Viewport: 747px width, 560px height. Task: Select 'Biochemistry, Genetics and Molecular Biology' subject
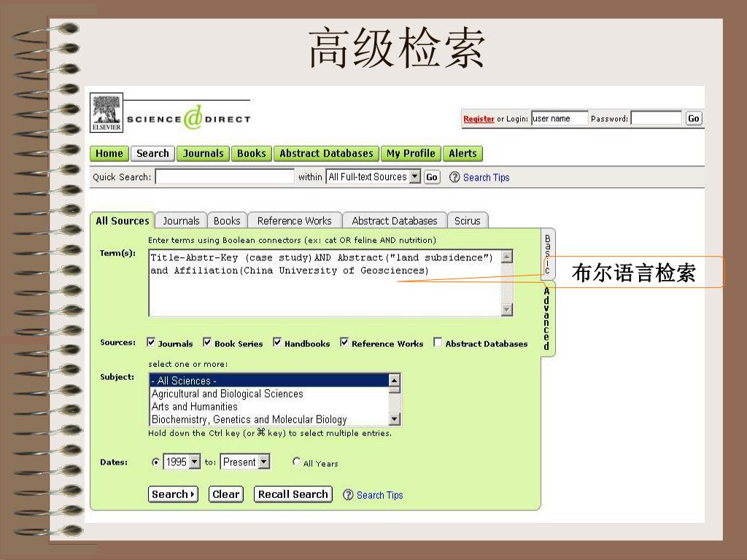(x=269, y=419)
